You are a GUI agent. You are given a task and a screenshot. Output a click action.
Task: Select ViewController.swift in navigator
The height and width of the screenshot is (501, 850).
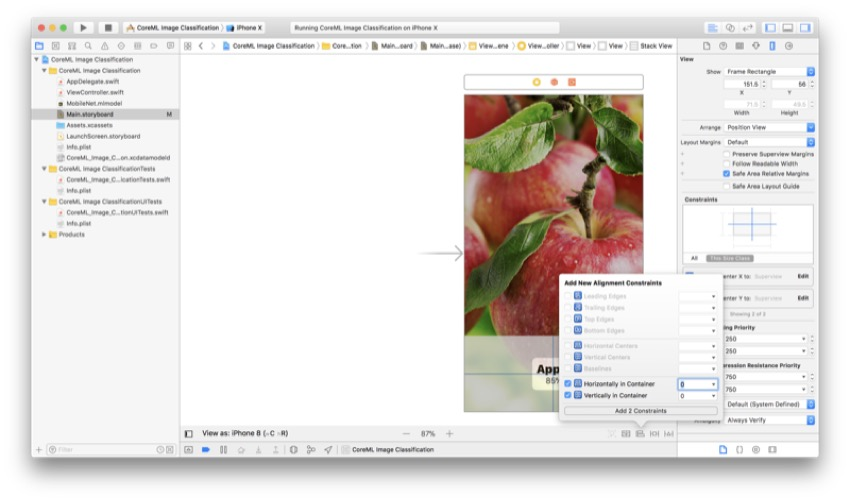coord(95,92)
